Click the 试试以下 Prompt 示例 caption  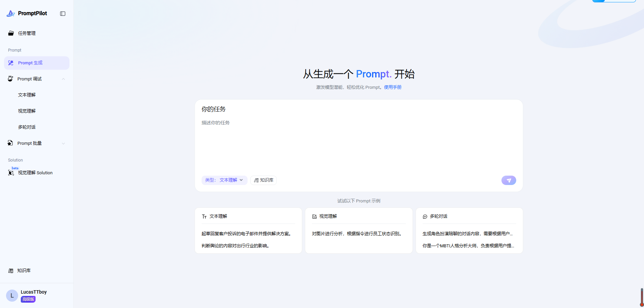pos(359,201)
